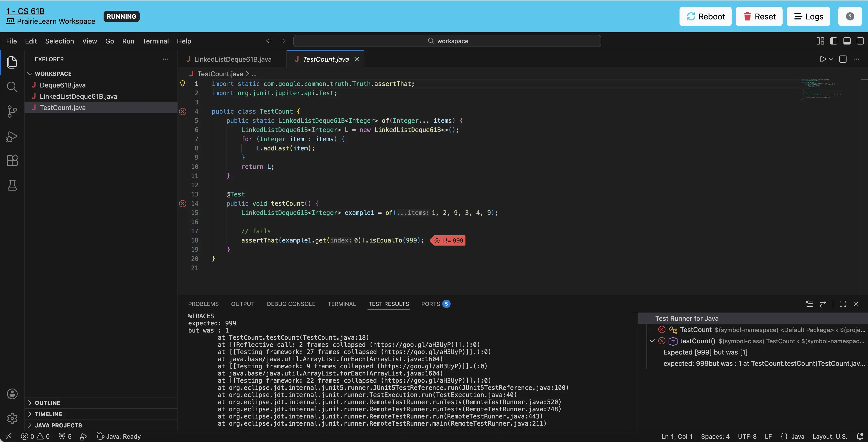Toggle the bottom panel layout icon
This screenshot has width=868, height=442.
tap(847, 41)
